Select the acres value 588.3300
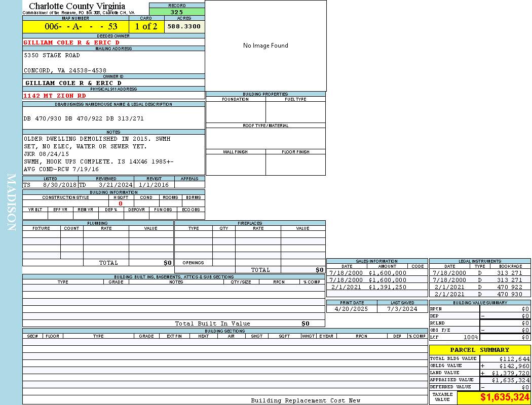 point(184,26)
